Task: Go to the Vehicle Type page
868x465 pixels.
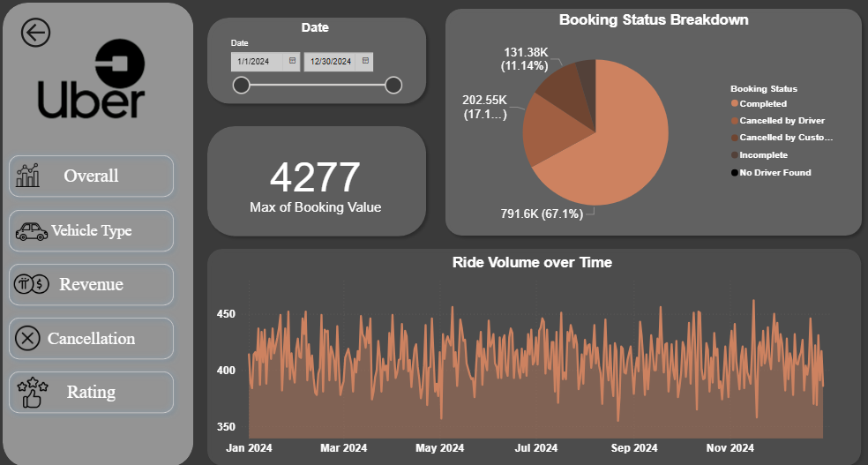Action: 92,231
